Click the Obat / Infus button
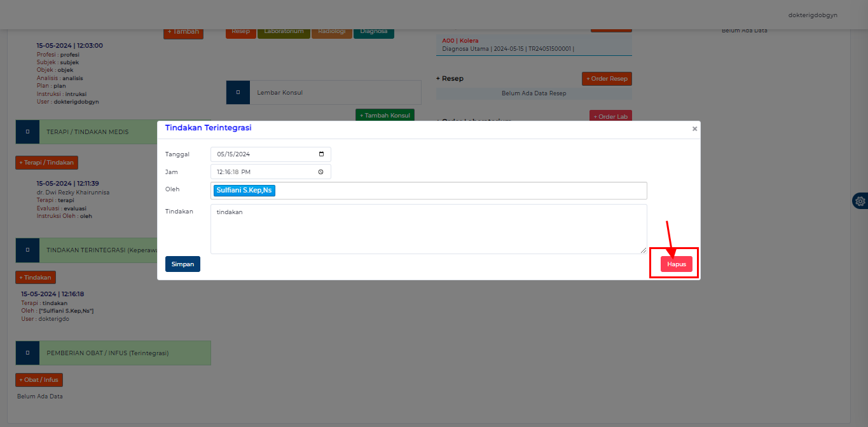868x427 pixels. point(38,379)
